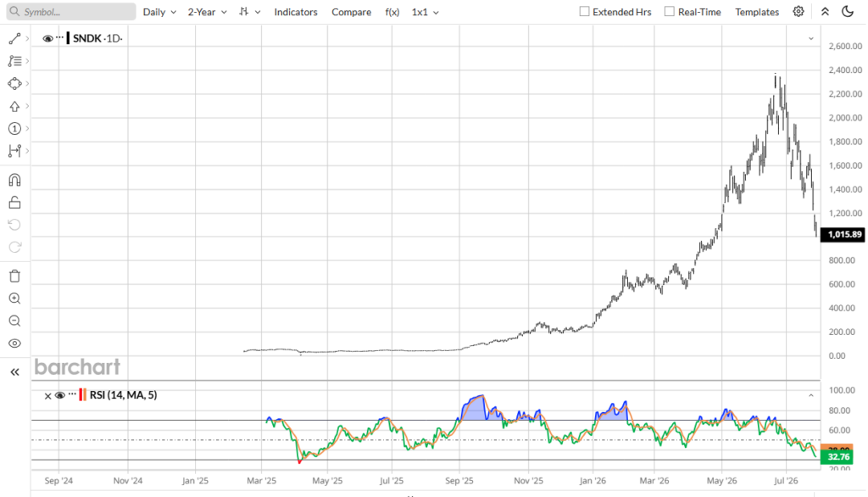Click the Mar '25 date axis label
Image resolution: width=868 pixels, height=497 pixels.
pyautogui.click(x=261, y=480)
